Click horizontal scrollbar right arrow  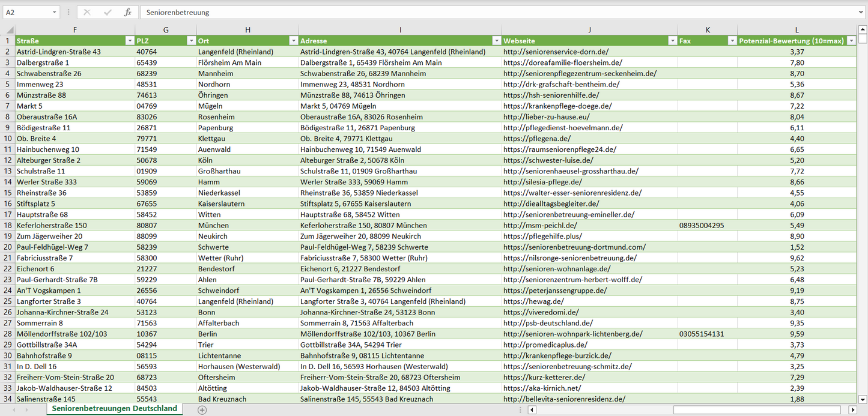click(x=852, y=410)
